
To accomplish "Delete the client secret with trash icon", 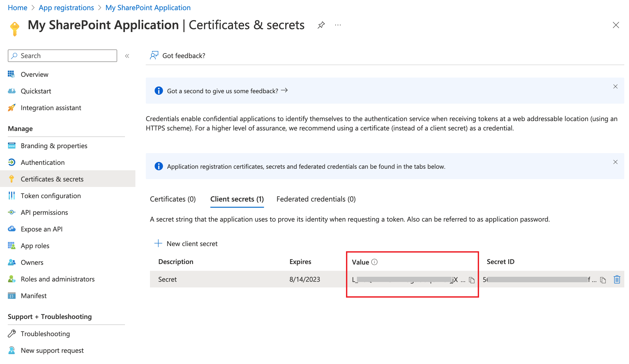I will point(617,279).
